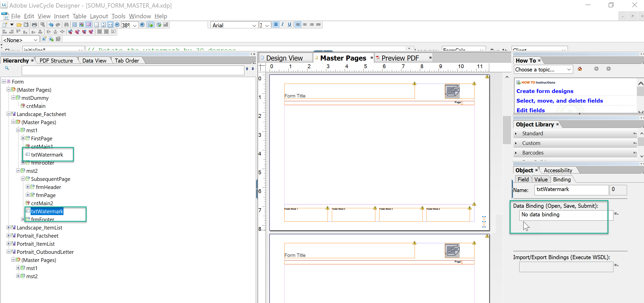Click the No data binding field
This screenshot has height=303, width=644.
point(566,215)
